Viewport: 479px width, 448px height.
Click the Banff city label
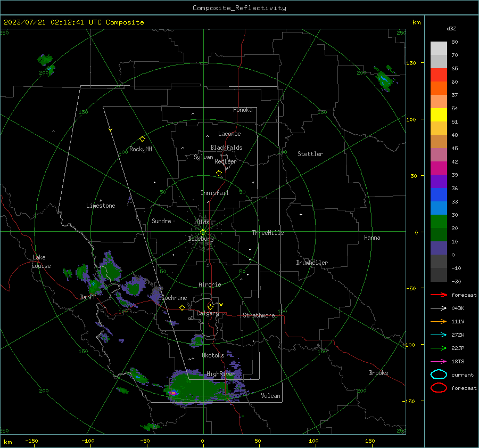pos(88,297)
